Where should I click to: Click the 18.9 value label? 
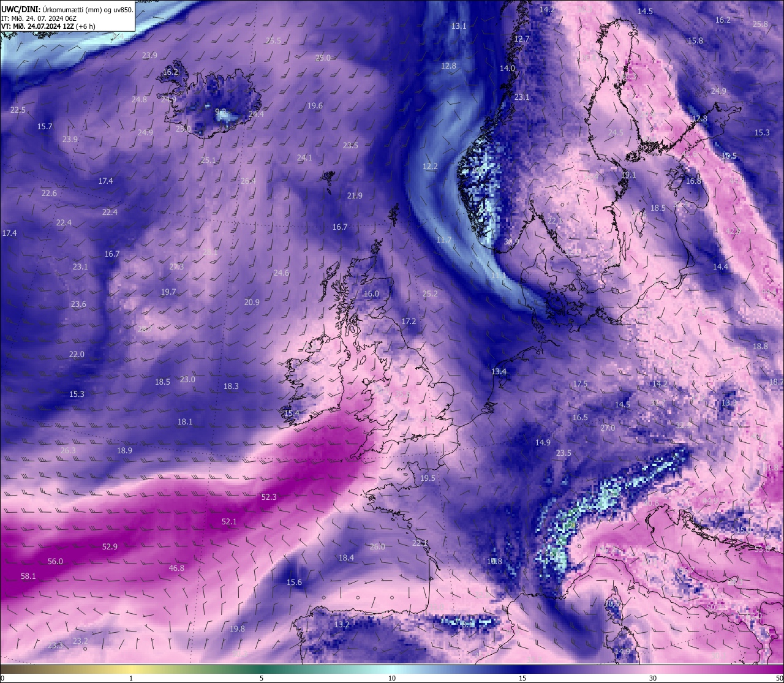(x=124, y=451)
